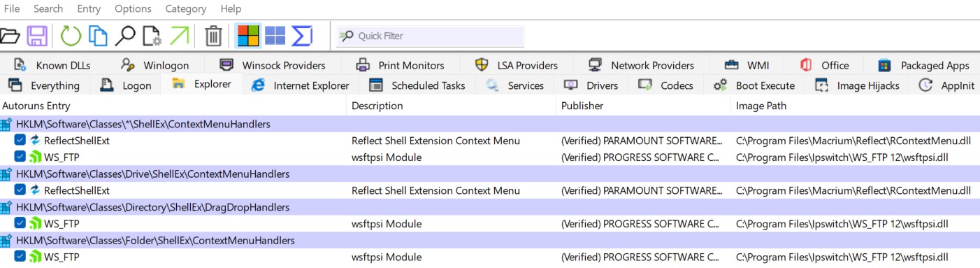Click PROGRESS SOFTWARE publisher in Folder group row
The width and height of the screenshot is (980, 268).
[x=640, y=258]
